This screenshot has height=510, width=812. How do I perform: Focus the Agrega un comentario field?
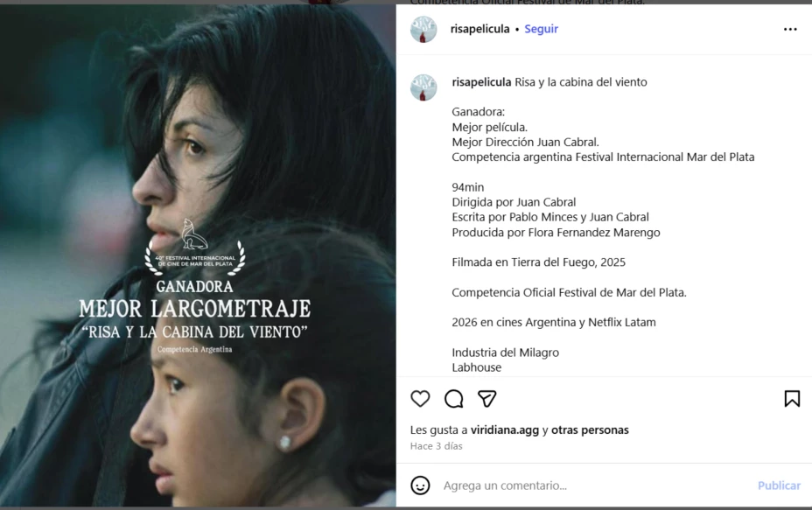point(596,486)
